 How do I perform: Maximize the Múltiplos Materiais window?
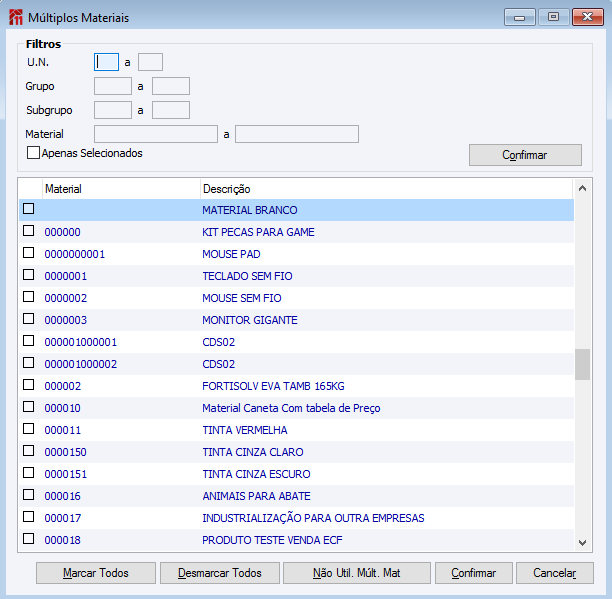(x=553, y=17)
